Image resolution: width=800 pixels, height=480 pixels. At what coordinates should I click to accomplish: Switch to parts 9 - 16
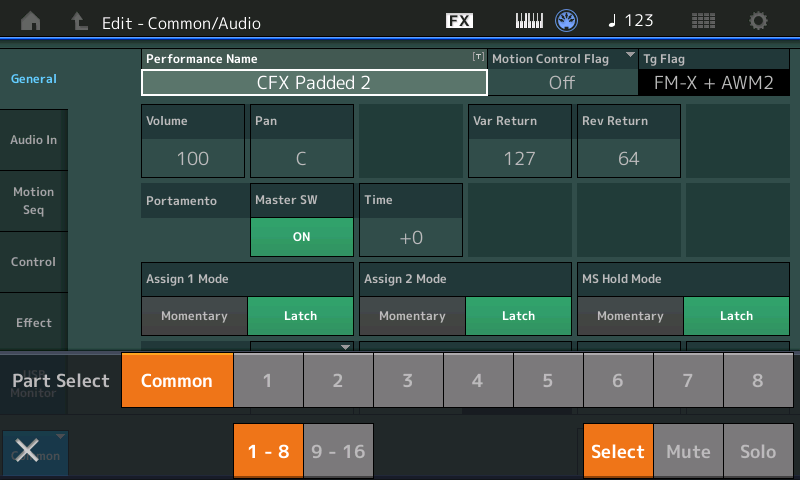click(340, 451)
